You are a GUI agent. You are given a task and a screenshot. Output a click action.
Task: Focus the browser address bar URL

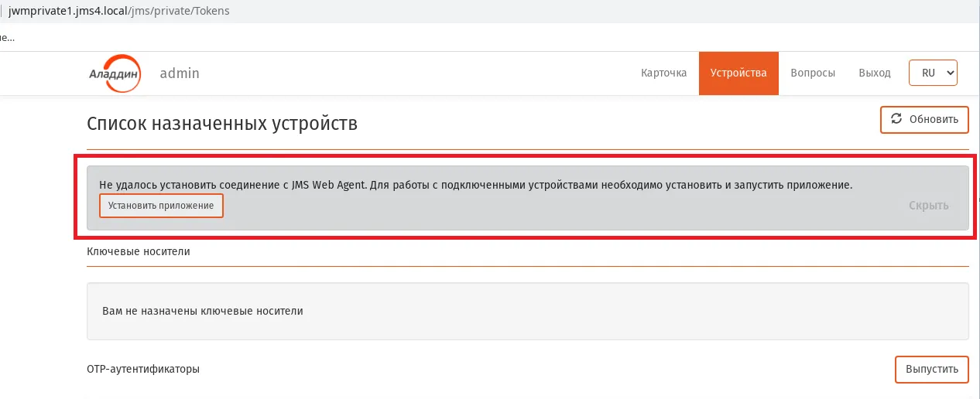coord(118,11)
